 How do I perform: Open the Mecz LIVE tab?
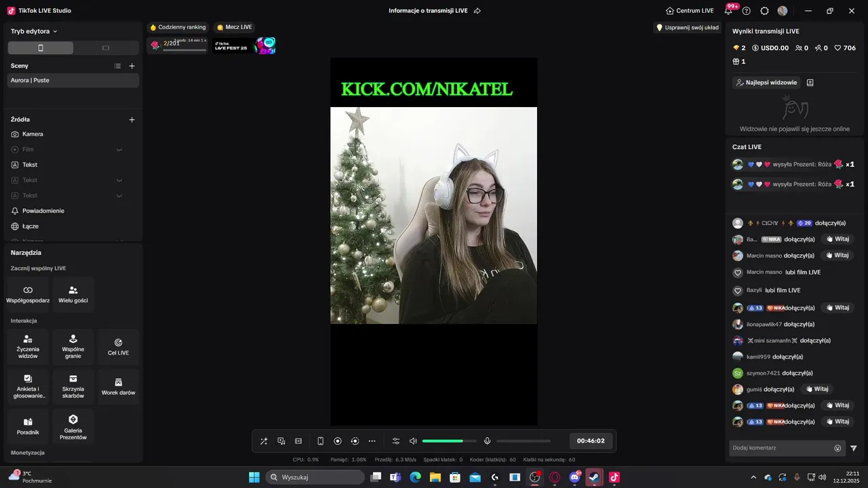(234, 27)
